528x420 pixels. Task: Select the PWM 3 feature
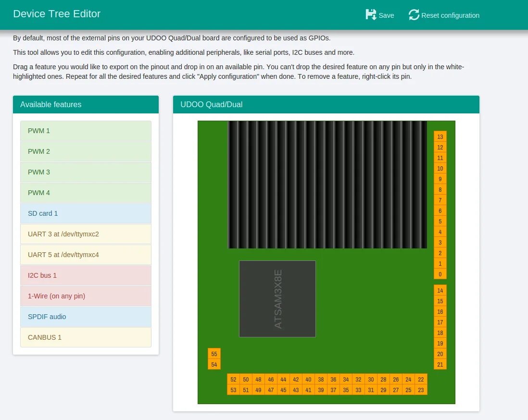click(86, 172)
